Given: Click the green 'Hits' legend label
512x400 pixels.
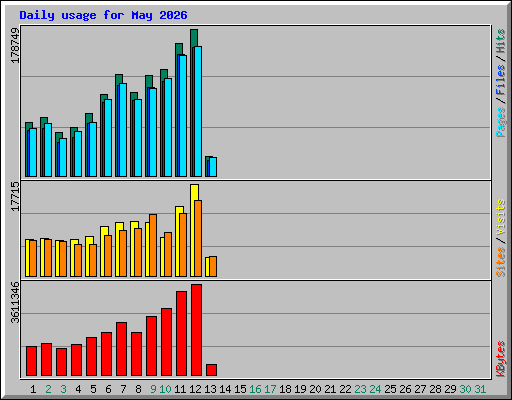Looking at the screenshot, I should coord(501,41).
